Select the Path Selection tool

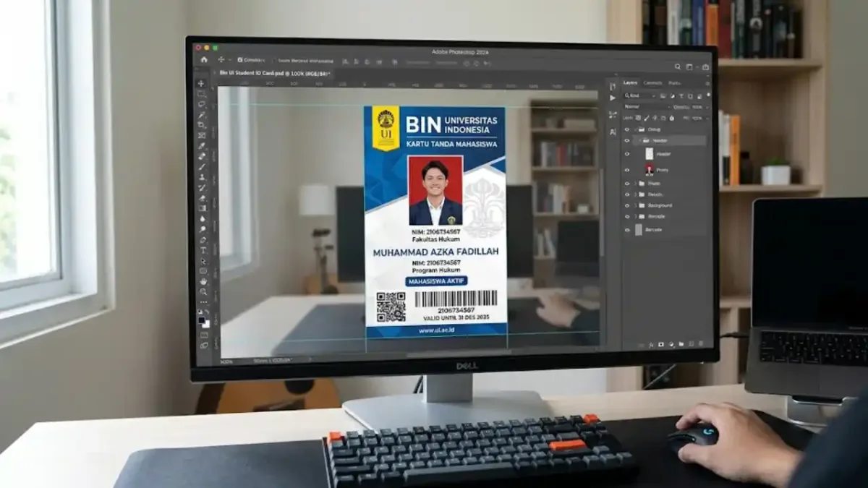pyautogui.click(x=202, y=260)
